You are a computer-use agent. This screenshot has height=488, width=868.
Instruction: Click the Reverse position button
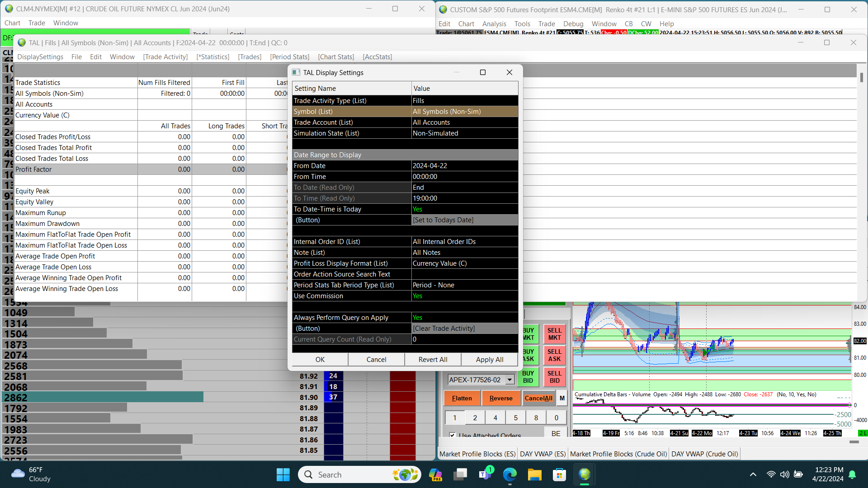(501, 398)
